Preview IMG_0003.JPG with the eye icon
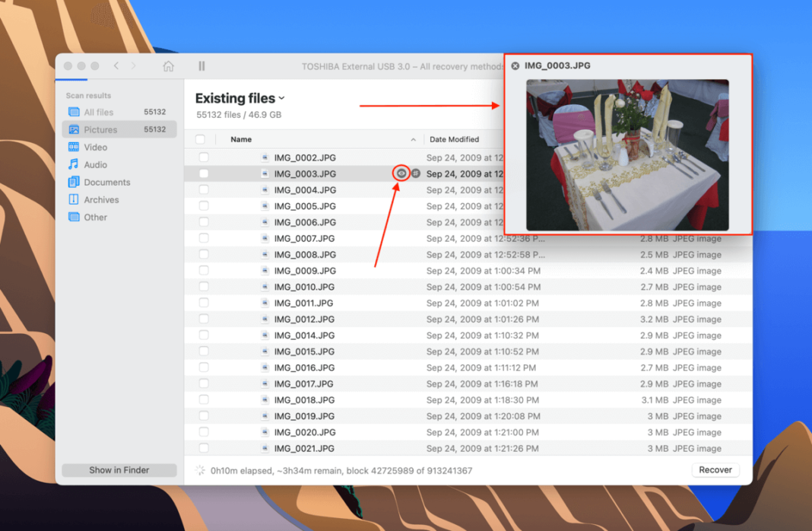 click(x=402, y=173)
